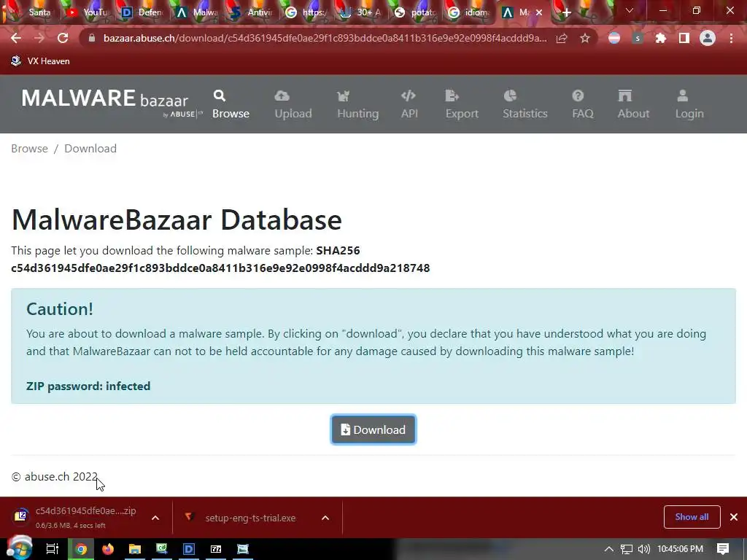
Task: Share this page via the share icon
Action: coord(562,38)
